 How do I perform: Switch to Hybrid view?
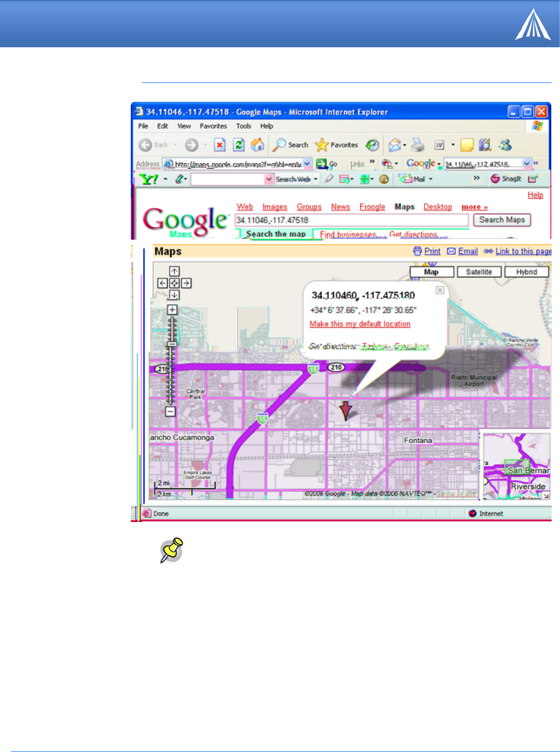[x=526, y=272]
